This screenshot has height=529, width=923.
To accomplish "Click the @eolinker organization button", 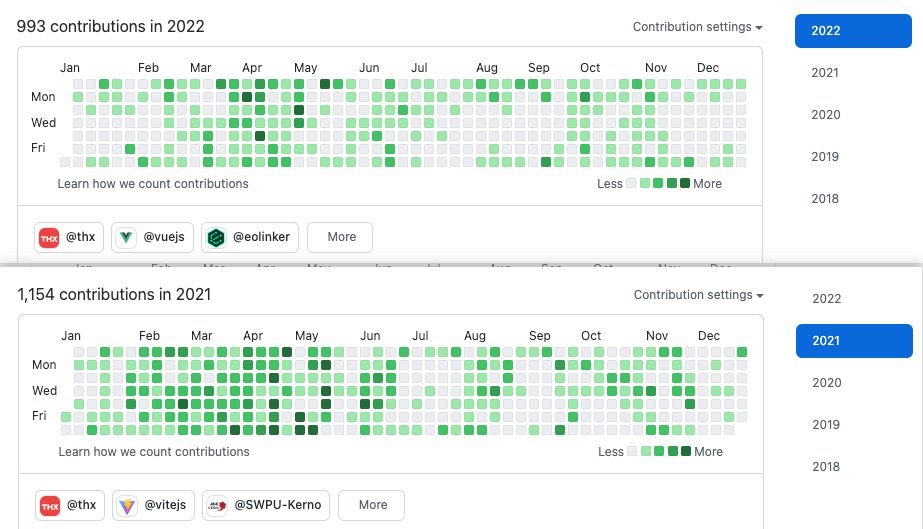I will tap(250, 237).
